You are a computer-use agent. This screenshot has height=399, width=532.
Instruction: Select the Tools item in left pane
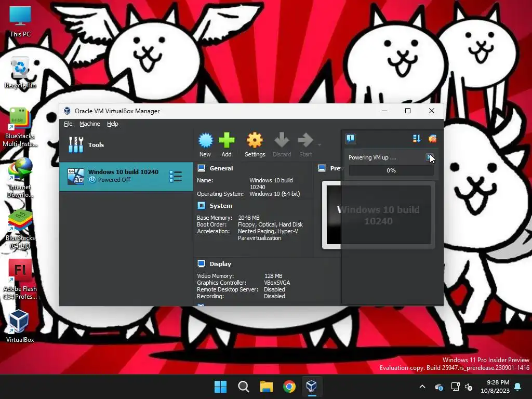[x=126, y=145]
